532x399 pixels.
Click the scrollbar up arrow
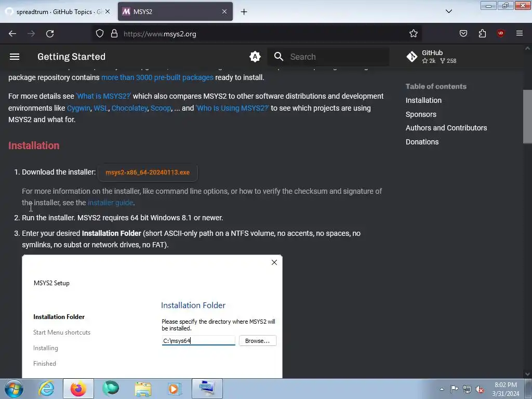(527, 48)
